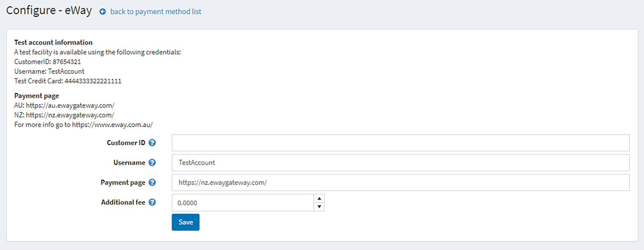This screenshot has height=250, width=644.
Task: Click the Payment page bold heading in info
Action: click(x=37, y=96)
